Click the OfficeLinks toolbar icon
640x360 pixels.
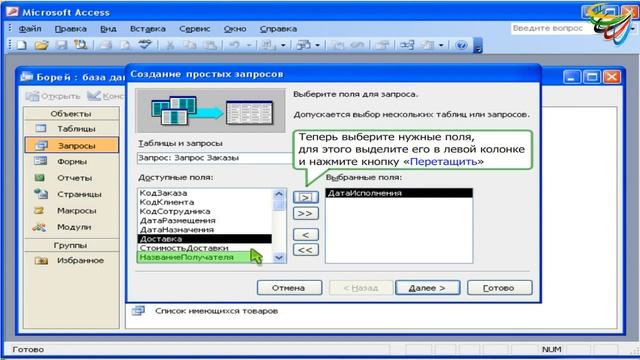(x=269, y=45)
